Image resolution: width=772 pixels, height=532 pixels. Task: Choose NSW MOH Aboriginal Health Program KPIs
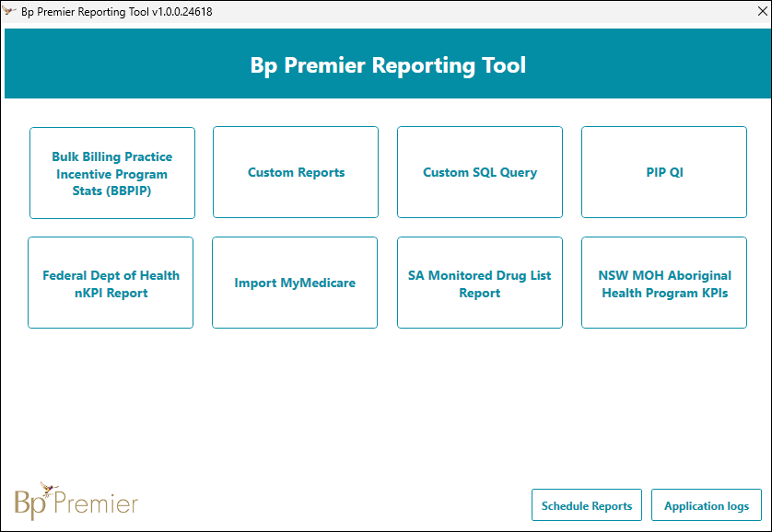(x=664, y=283)
